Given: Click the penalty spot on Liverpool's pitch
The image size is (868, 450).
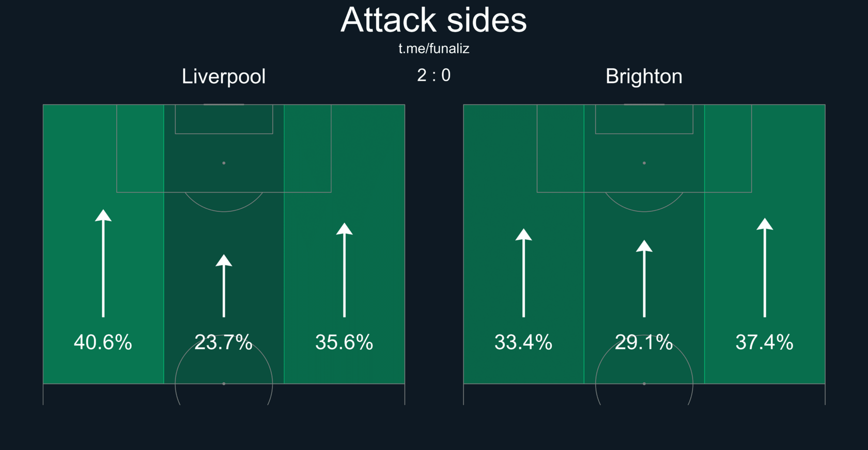Looking at the screenshot, I should coord(224,163).
